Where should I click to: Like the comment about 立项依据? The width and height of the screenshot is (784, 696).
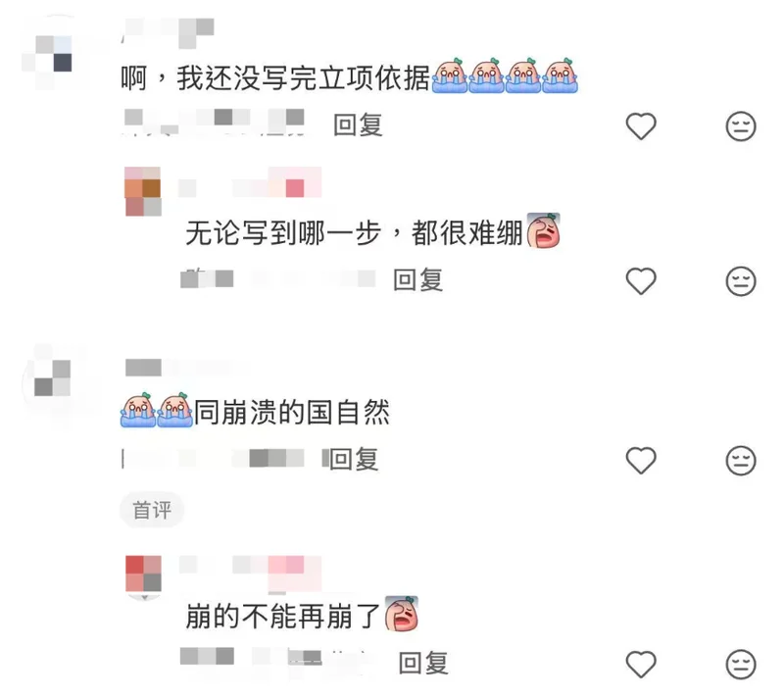click(641, 126)
